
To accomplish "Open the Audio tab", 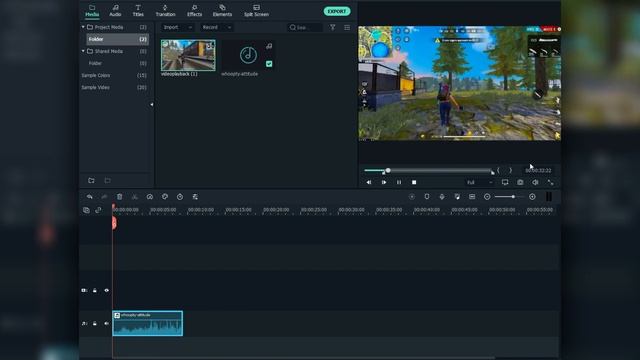I will (x=115, y=11).
